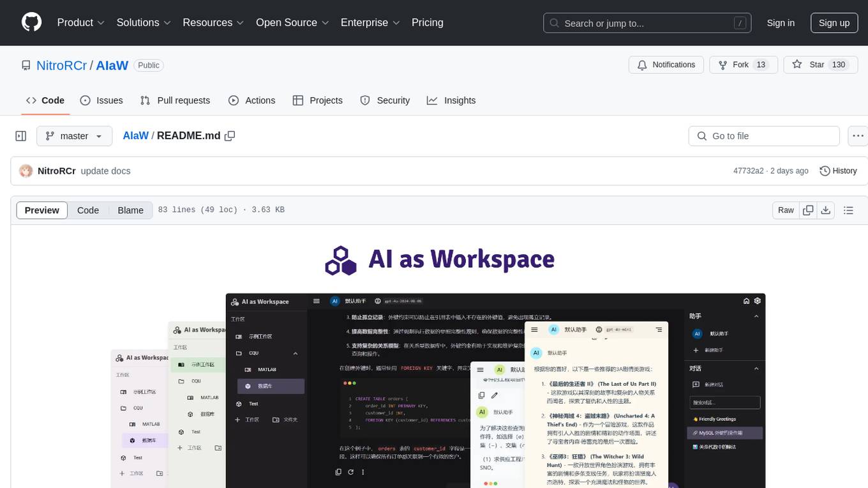Open the master branch dropdown
The width and height of the screenshot is (868, 488).
click(75, 136)
